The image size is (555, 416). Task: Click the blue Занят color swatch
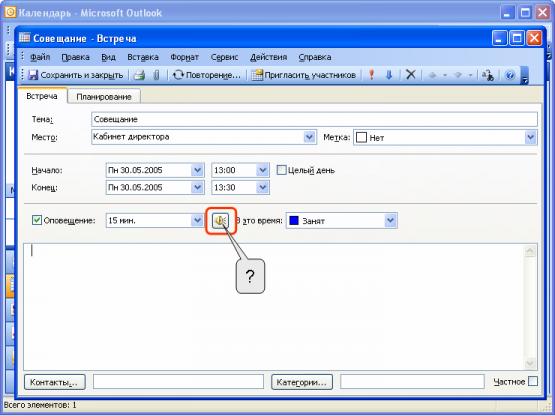pos(294,221)
